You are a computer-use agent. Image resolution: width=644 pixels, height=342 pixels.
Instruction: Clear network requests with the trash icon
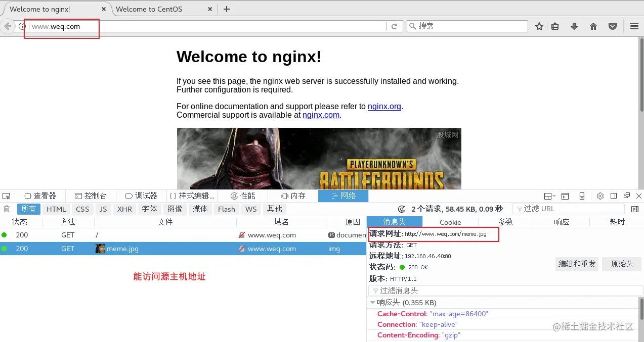[x=7, y=209]
